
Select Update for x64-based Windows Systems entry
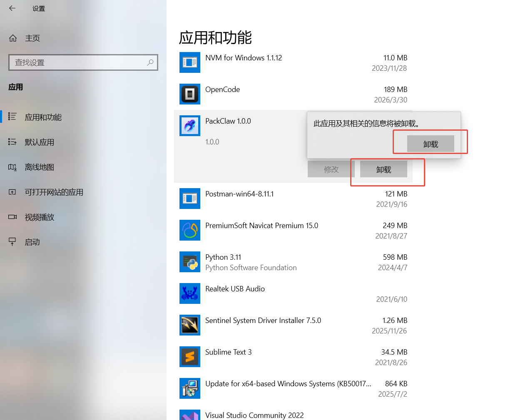288,384
